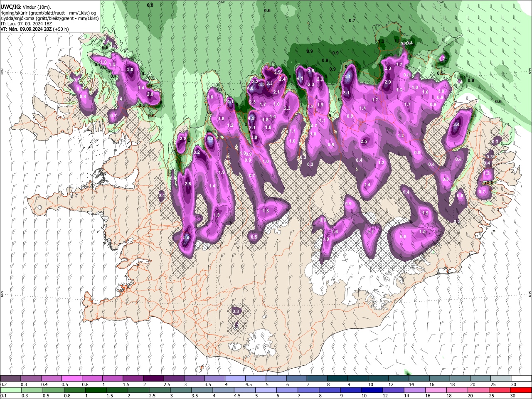Pick the pale pink 16 rain scale swatch

point(436,390)
